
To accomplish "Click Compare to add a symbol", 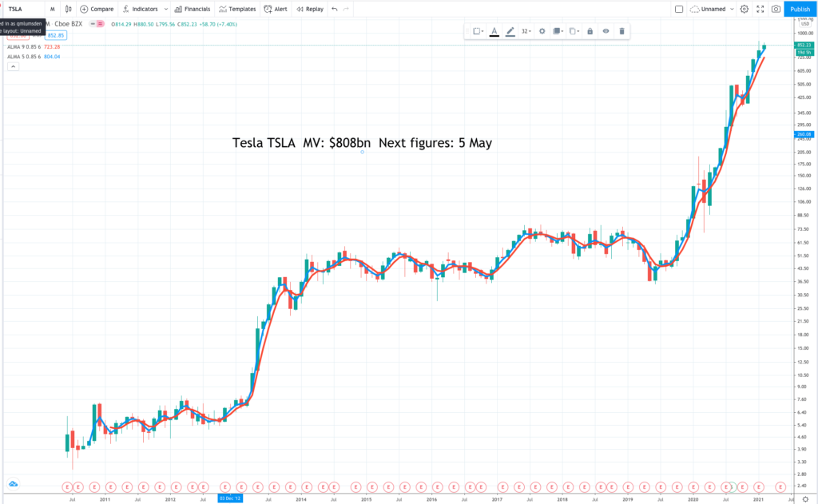I will 97,9.
